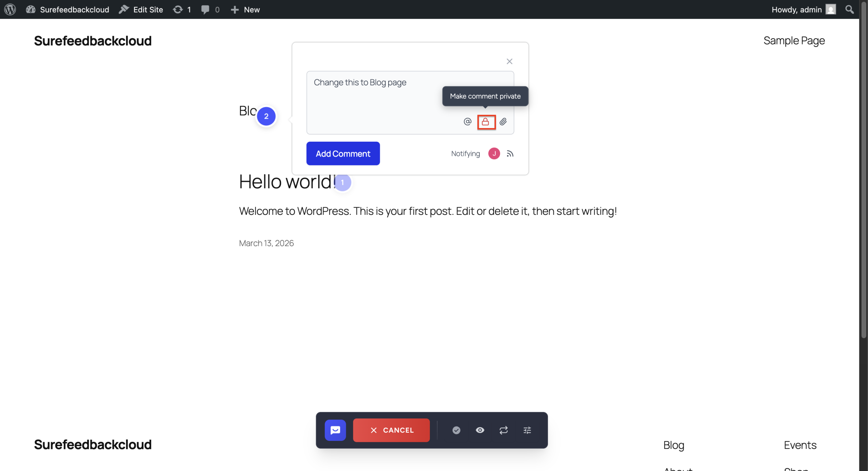The width and height of the screenshot is (868, 471).
Task: Close the comment popup with X
Action: point(509,61)
